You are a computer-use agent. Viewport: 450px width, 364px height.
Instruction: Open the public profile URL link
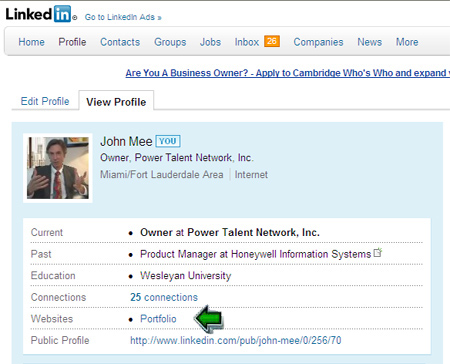(236, 340)
